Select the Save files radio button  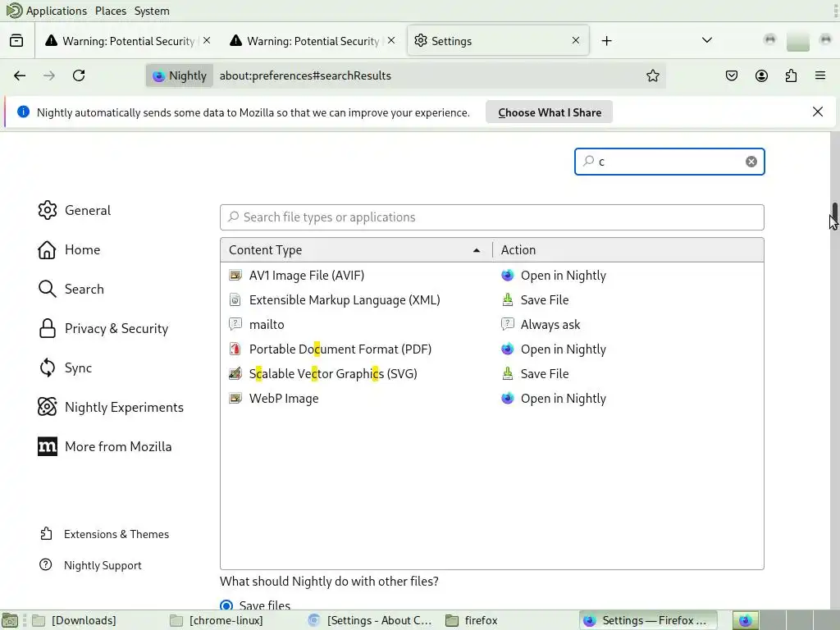click(226, 605)
